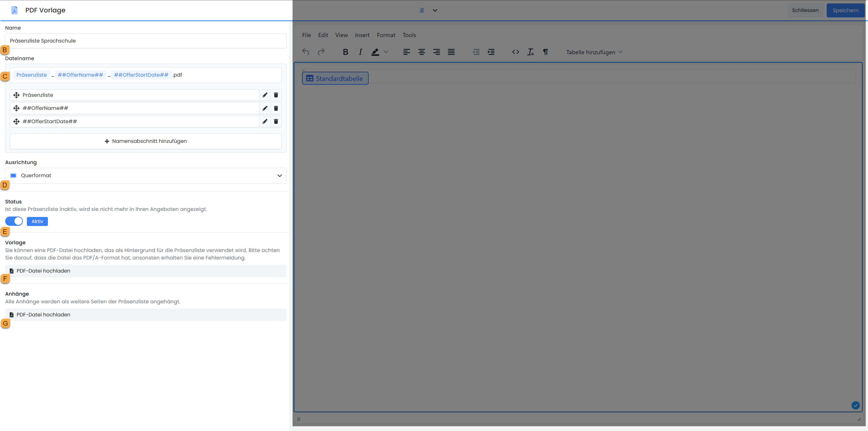Click the increase indent icon

491,52
